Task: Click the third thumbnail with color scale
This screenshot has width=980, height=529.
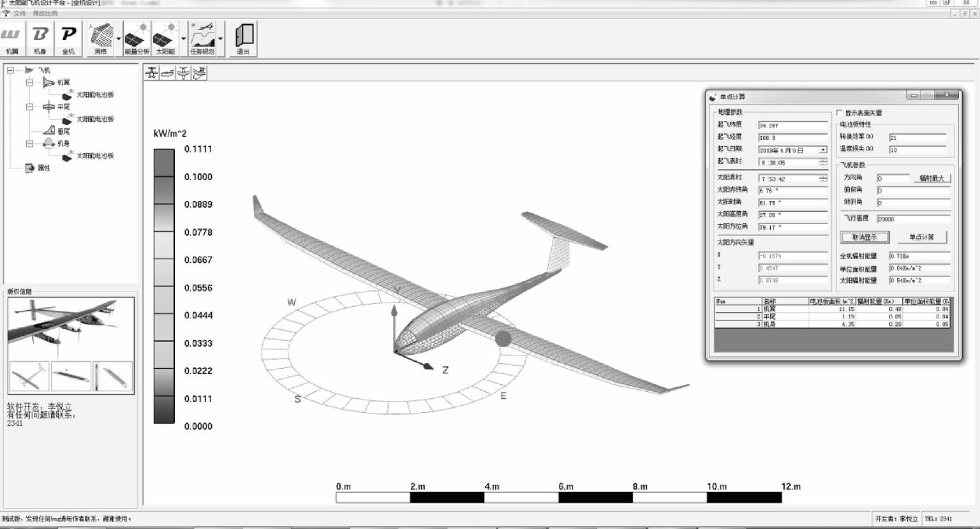Action: point(113,376)
